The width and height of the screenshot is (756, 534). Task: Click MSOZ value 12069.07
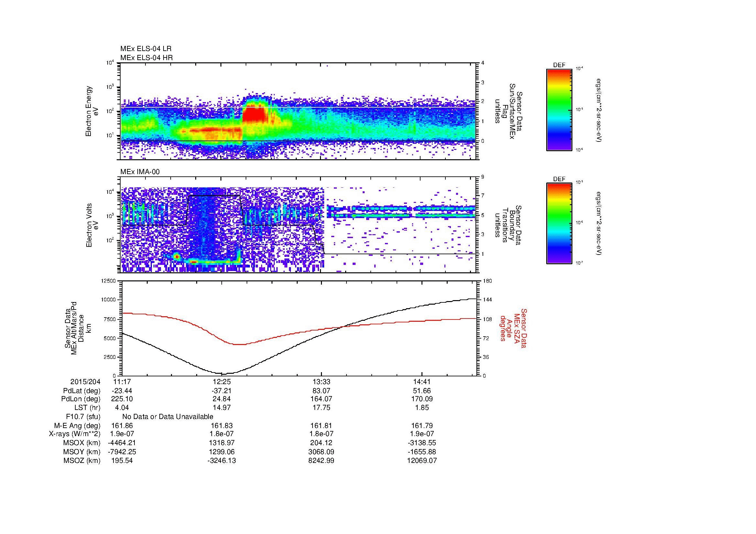[422, 461]
